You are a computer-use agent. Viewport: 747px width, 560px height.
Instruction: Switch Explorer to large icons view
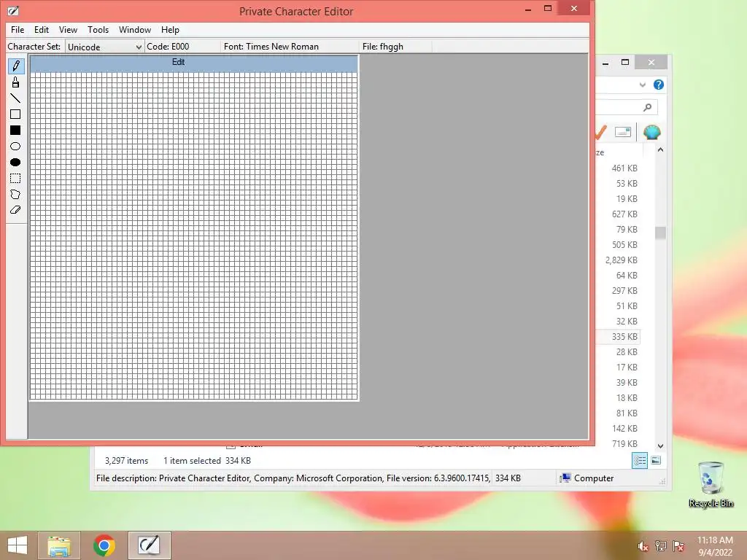[656, 461]
